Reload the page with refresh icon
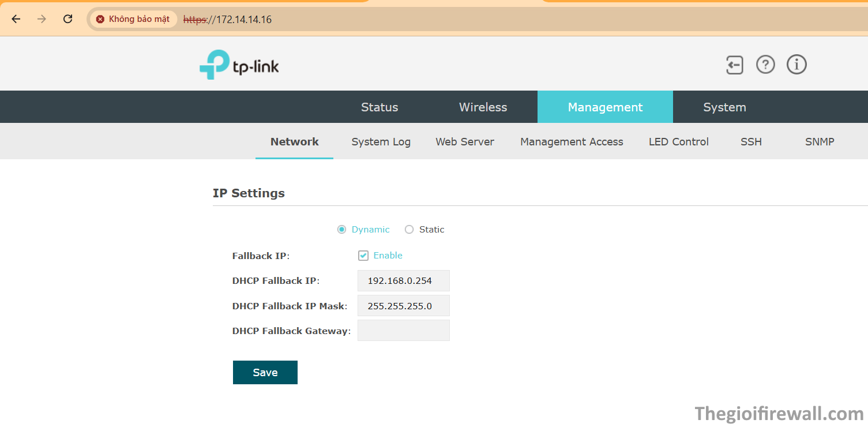868x446 pixels. point(67,19)
